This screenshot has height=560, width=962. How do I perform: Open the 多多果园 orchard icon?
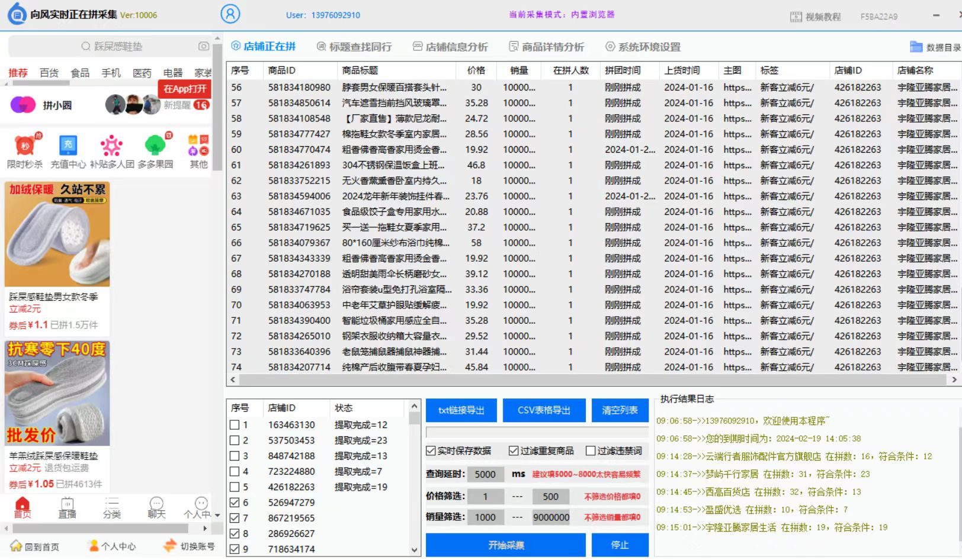click(x=155, y=146)
